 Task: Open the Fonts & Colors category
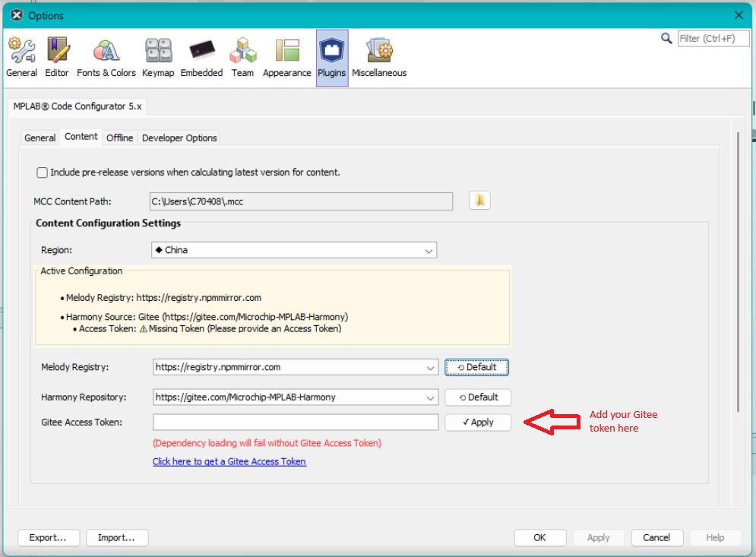pos(106,58)
